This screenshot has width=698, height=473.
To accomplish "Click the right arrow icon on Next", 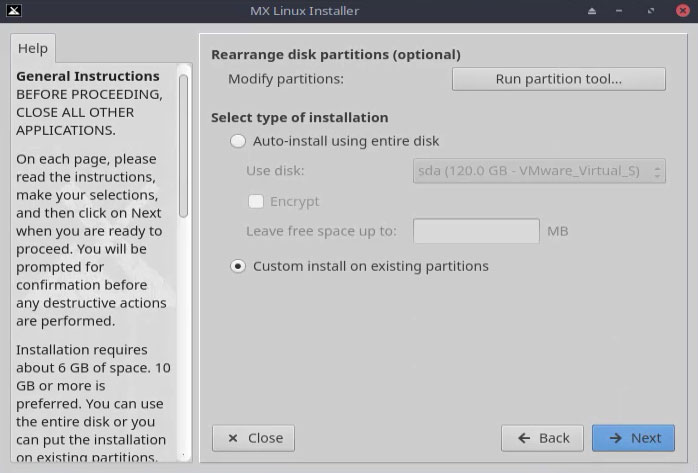I will point(616,438).
